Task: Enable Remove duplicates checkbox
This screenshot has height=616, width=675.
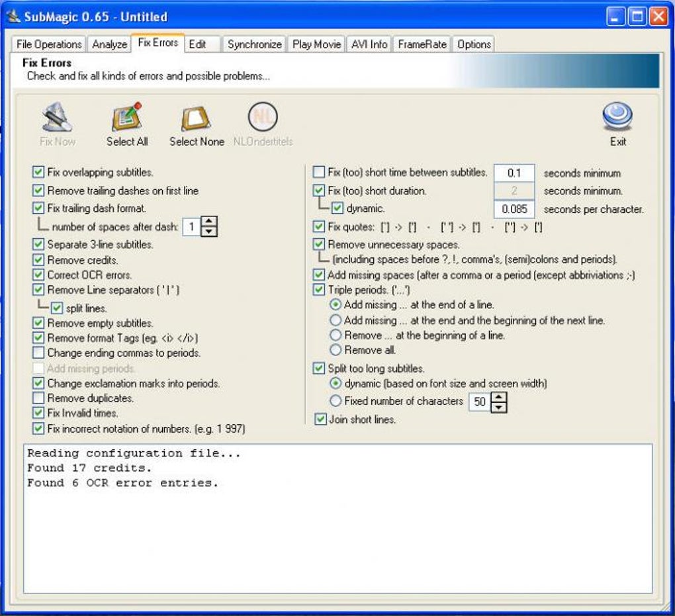Action: tap(38, 398)
